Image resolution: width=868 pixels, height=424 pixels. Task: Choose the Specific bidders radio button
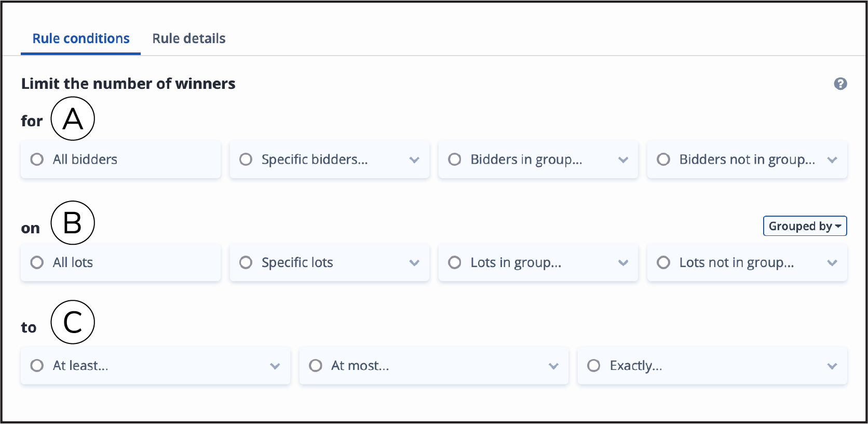coord(246,159)
